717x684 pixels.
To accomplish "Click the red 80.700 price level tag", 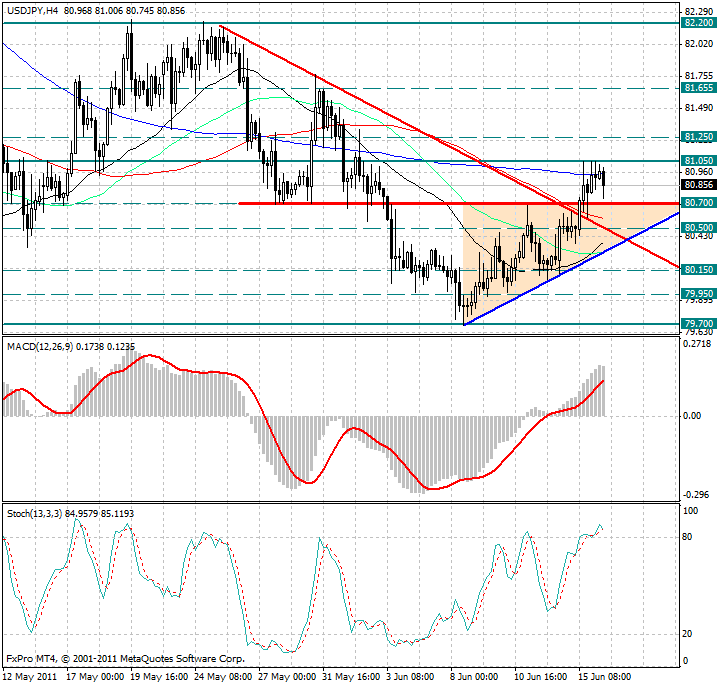I will (697, 203).
